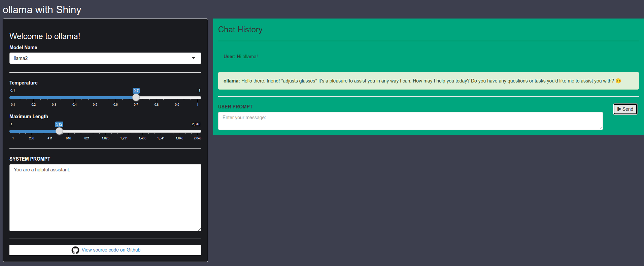Viewport: 644px width, 266px height.
Task: Click the ollama reply message bubble
Action: point(428,81)
